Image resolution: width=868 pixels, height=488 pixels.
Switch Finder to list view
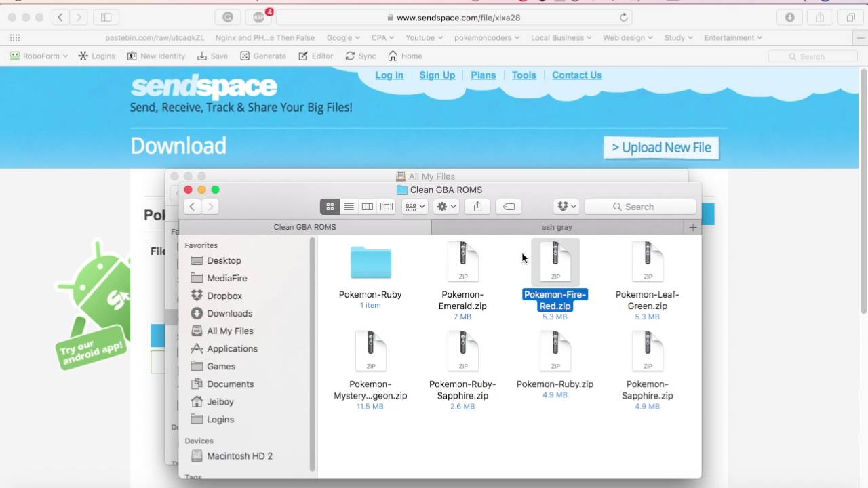click(x=349, y=207)
